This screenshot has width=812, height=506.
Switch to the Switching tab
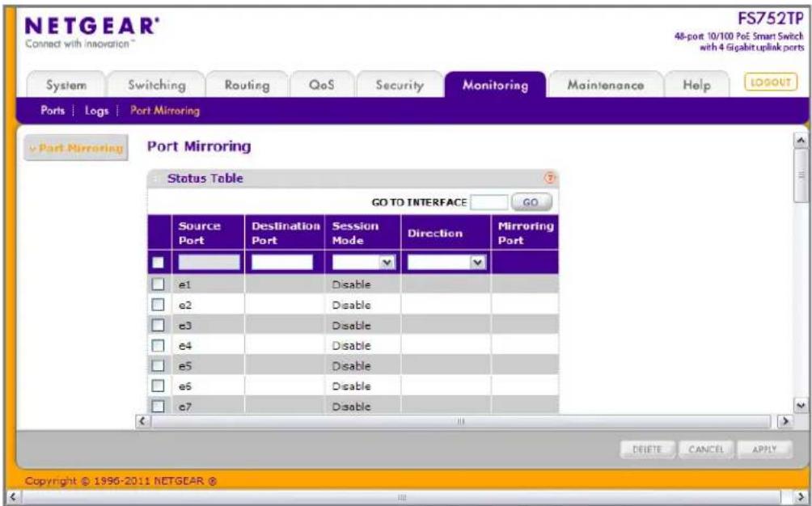coord(156,85)
